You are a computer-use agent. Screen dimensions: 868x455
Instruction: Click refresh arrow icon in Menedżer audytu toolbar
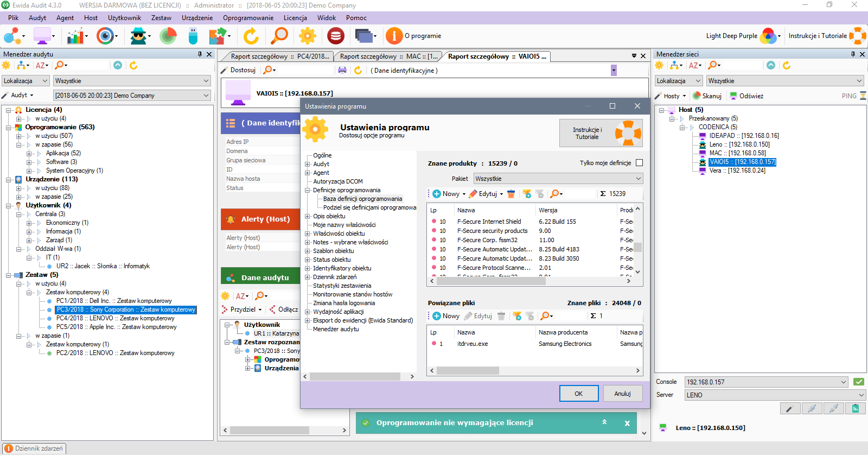click(133, 65)
